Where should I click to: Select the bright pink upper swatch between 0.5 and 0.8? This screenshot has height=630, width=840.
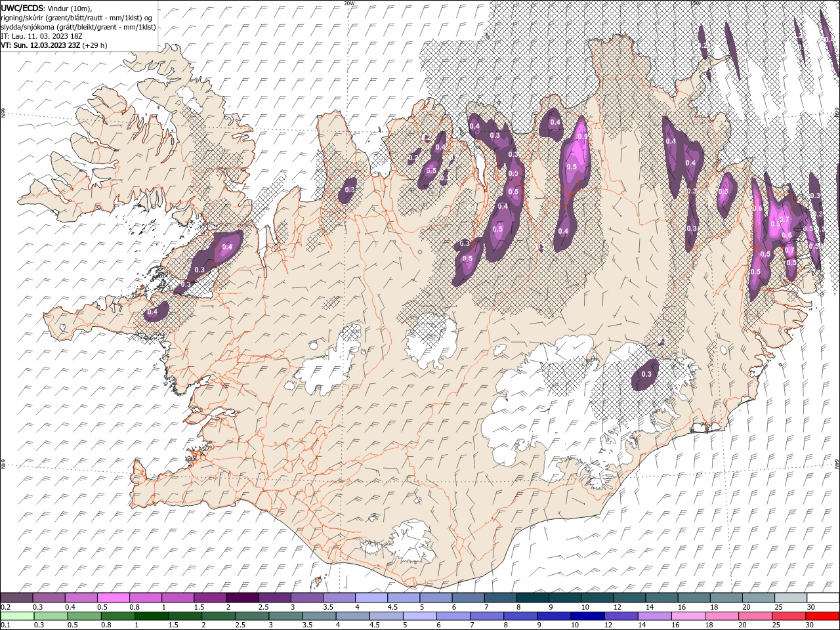point(113,598)
